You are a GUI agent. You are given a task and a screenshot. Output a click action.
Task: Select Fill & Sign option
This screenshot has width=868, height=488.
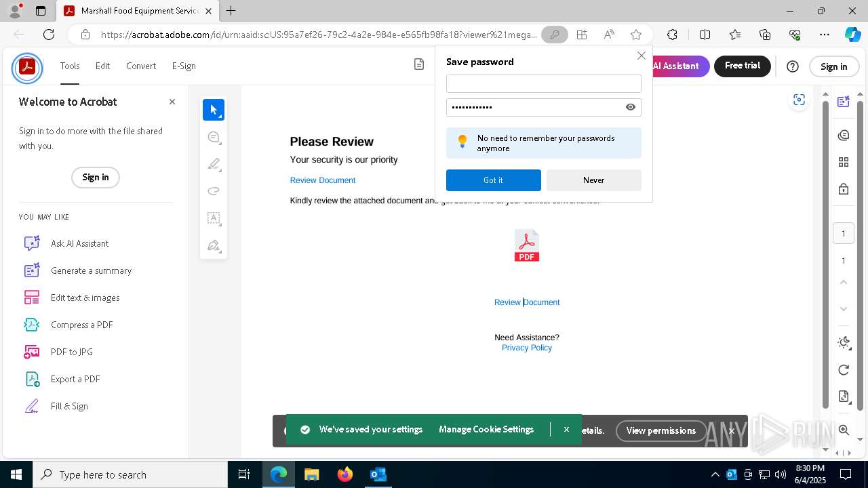69,406
